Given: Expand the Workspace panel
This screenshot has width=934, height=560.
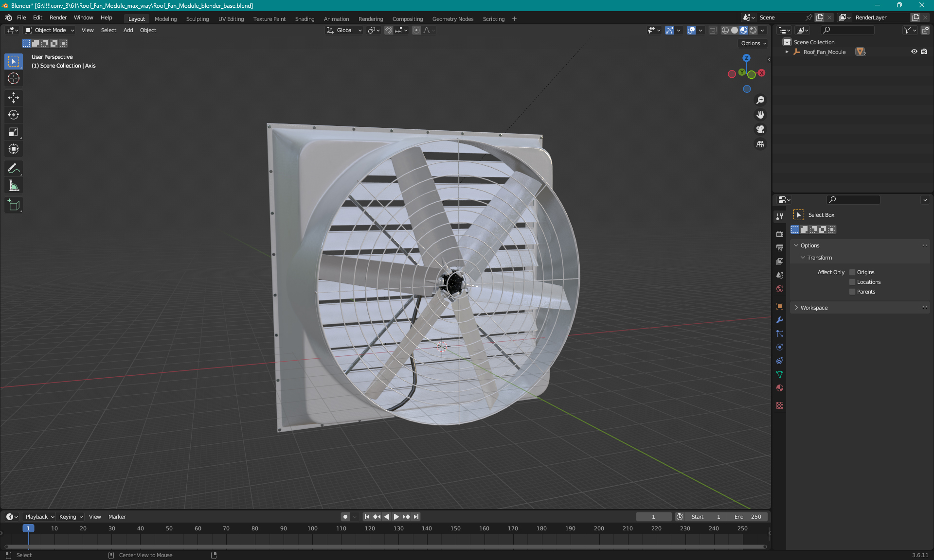Looking at the screenshot, I should tap(813, 308).
